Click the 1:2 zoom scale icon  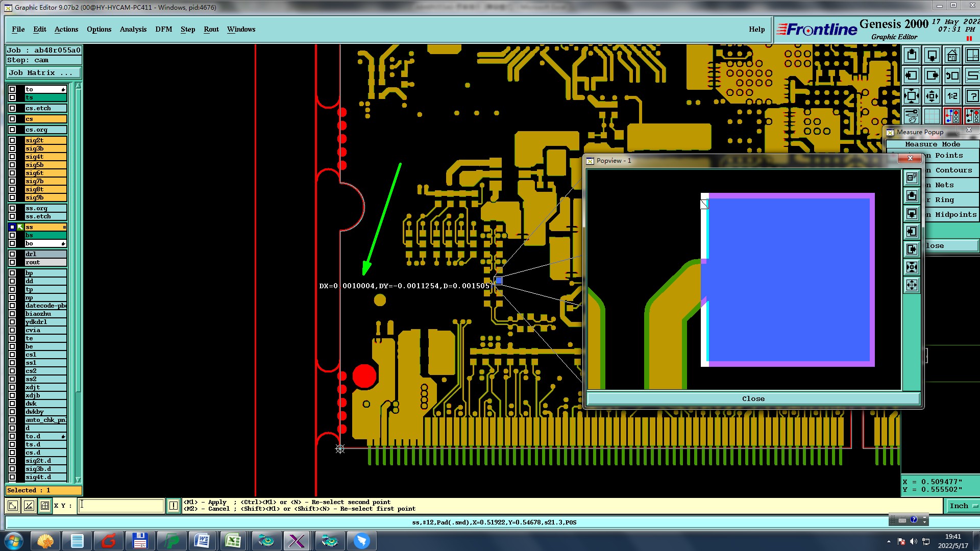(x=952, y=96)
